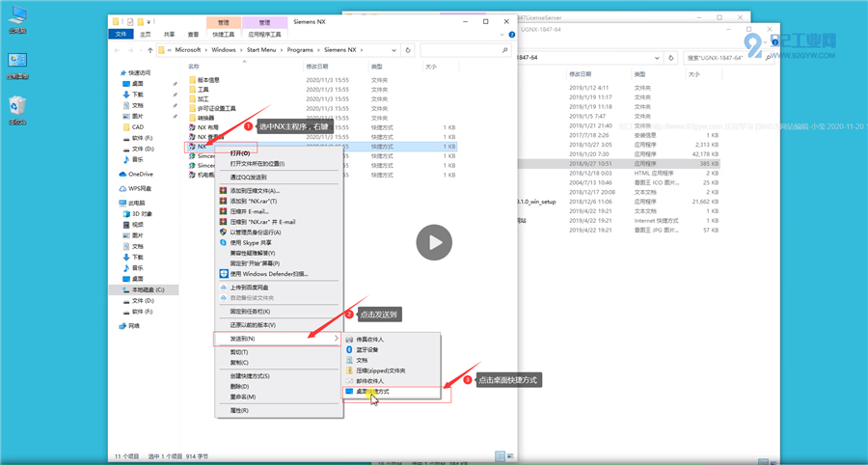868x465 pixels.
Task: Expand the ribbon in the Siemens NX window
Action: (x=502, y=35)
